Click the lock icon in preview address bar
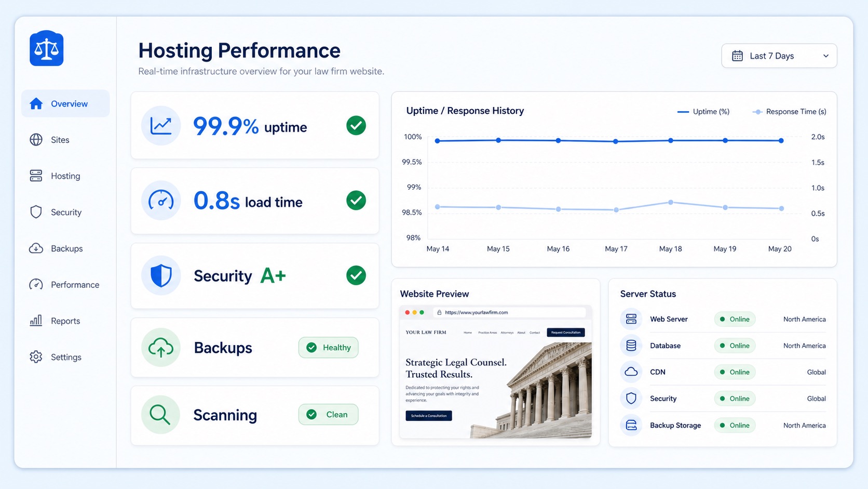Viewport: 868px width, 489px height. click(439, 312)
